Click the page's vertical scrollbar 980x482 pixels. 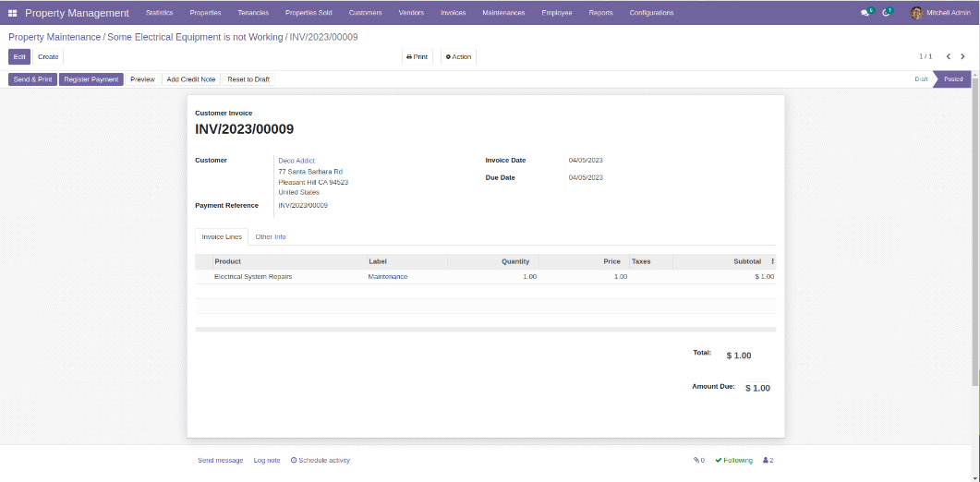[975, 231]
